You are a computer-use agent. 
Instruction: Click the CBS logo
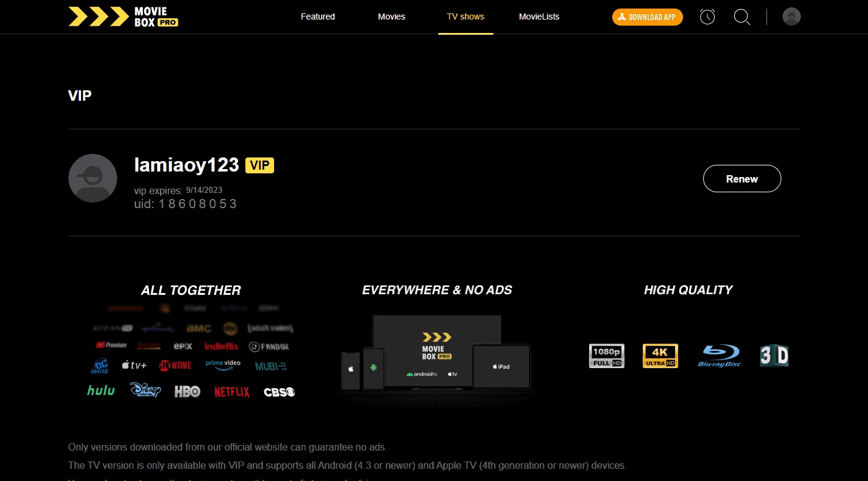tap(280, 392)
